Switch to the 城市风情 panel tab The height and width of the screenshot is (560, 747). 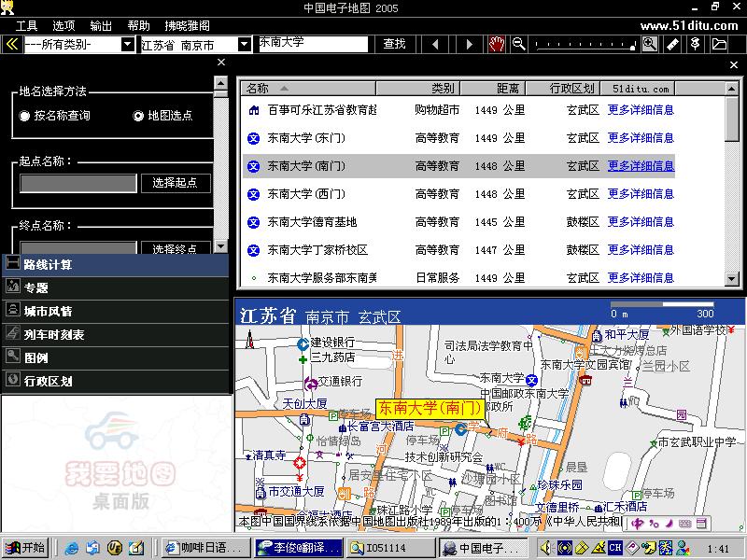116,311
